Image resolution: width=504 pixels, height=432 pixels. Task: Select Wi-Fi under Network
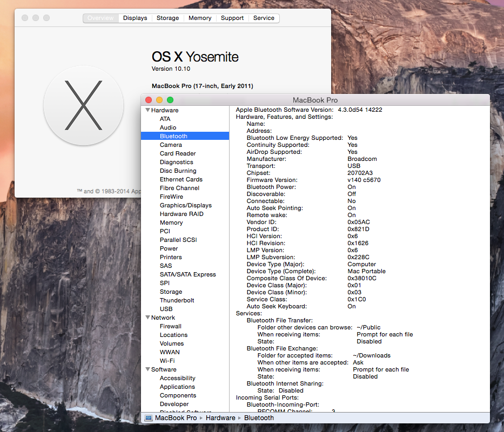tap(167, 361)
